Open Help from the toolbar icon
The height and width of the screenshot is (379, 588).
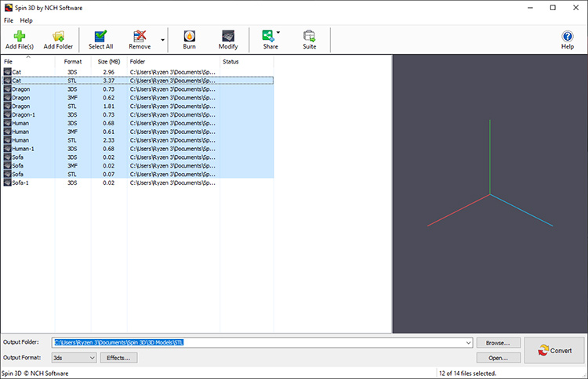[568, 40]
